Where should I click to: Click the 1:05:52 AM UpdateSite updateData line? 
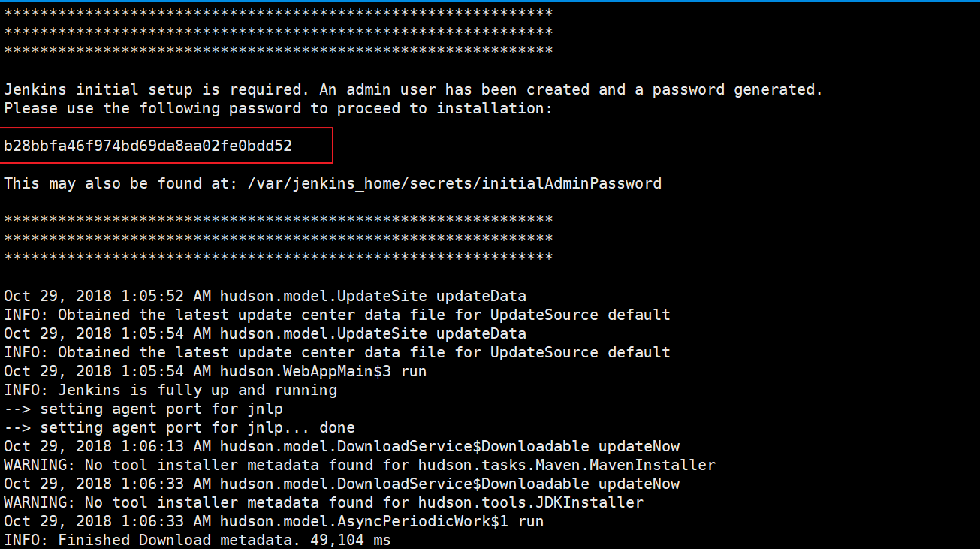coord(265,296)
